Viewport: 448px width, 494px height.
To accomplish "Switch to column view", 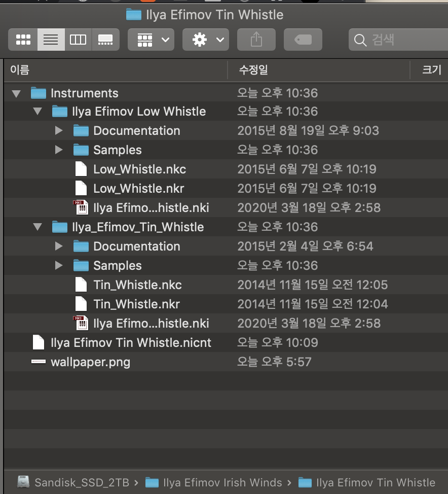I will click(x=78, y=40).
